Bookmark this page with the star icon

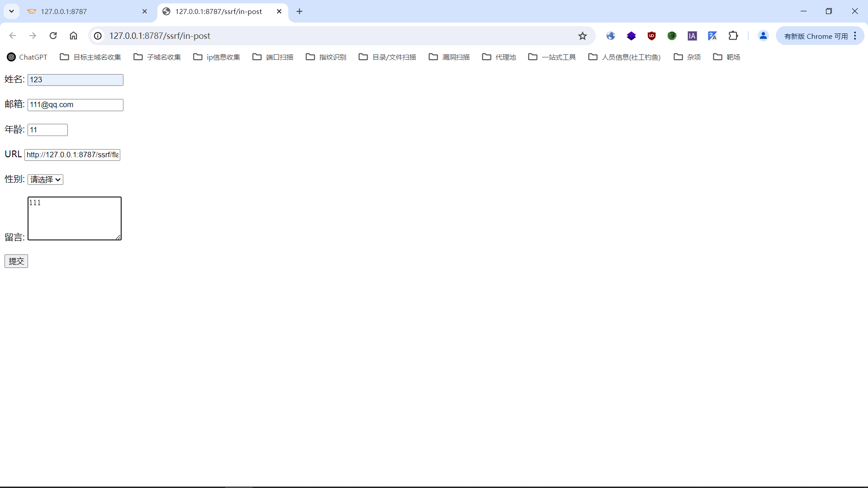click(582, 36)
